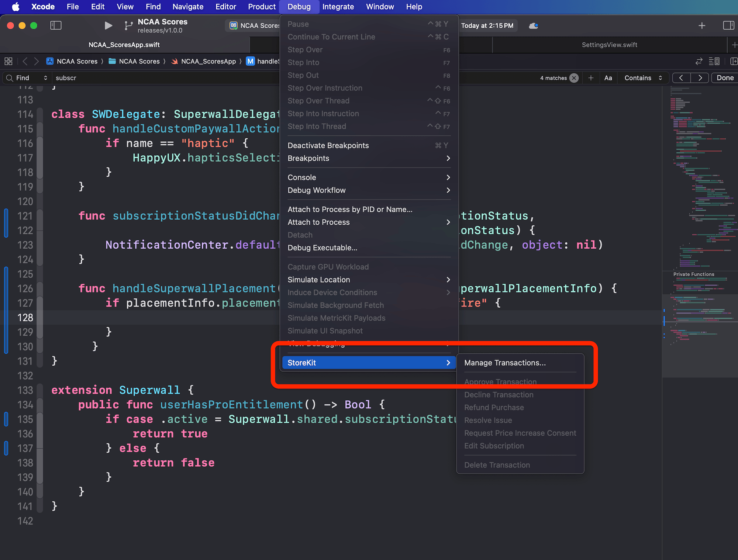The height and width of the screenshot is (560, 738).
Task: Select Manage Transactions… menu item
Action: click(505, 363)
